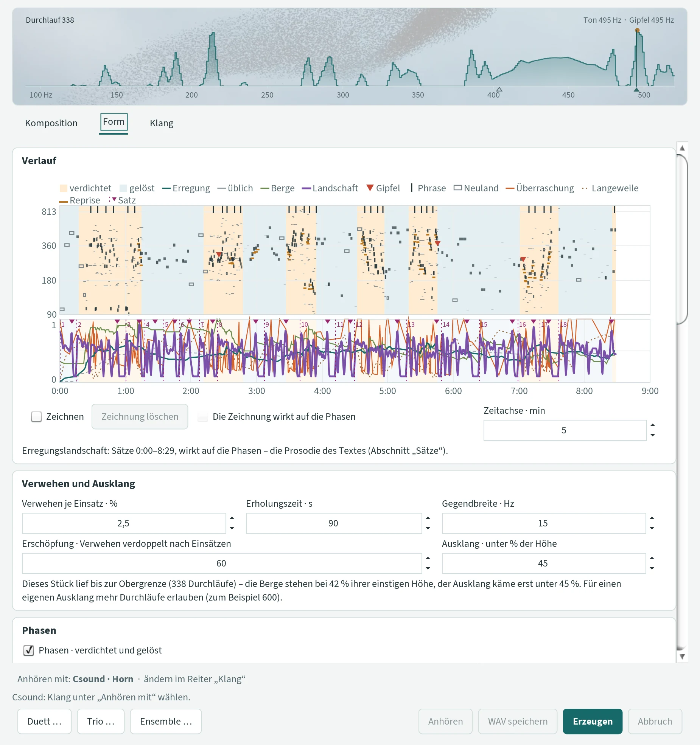Decrease Zeitachse min value with down arrow

click(x=653, y=435)
